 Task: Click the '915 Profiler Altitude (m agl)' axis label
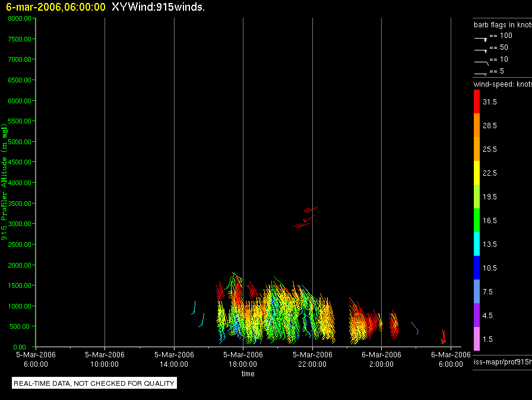4,182
